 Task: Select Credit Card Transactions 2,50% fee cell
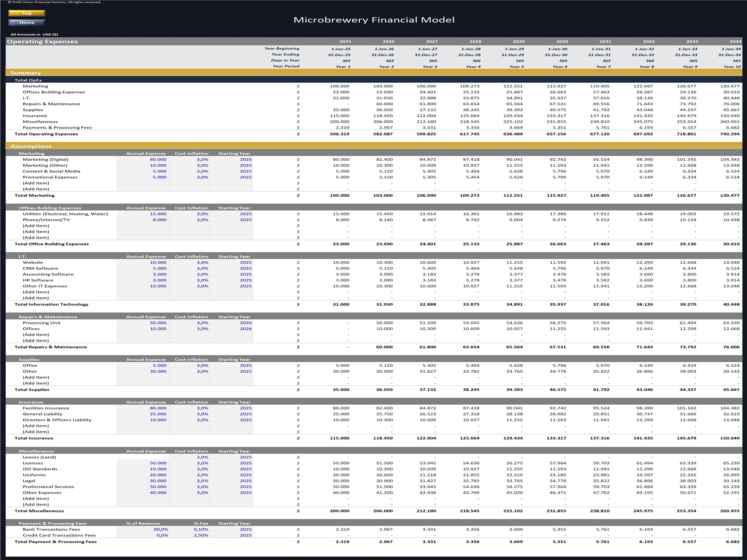pyautogui.click(x=189, y=535)
